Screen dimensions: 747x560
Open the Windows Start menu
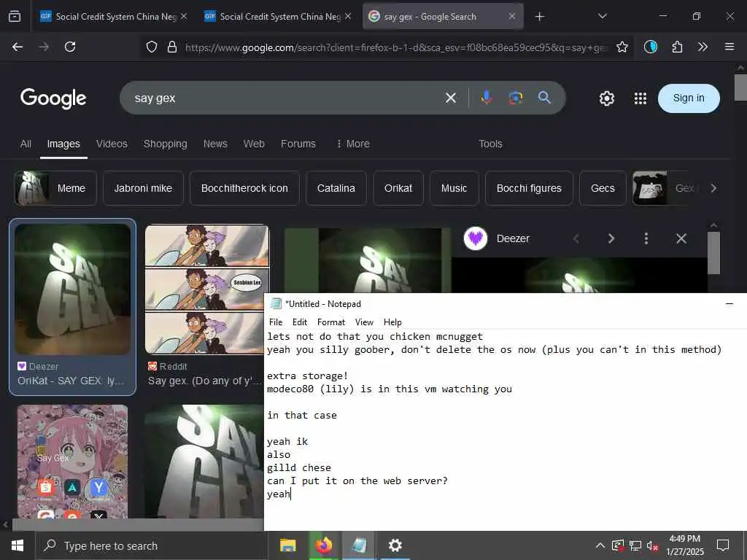[18, 545]
